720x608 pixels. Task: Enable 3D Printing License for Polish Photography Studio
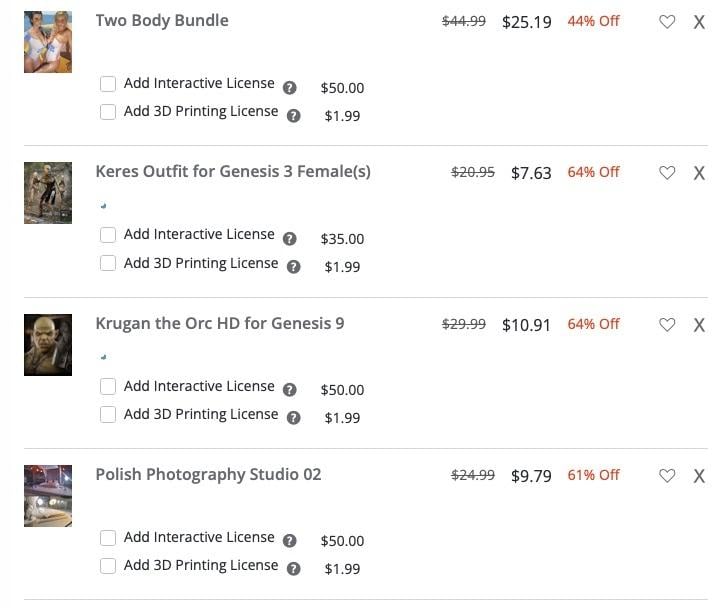point(108,566)
